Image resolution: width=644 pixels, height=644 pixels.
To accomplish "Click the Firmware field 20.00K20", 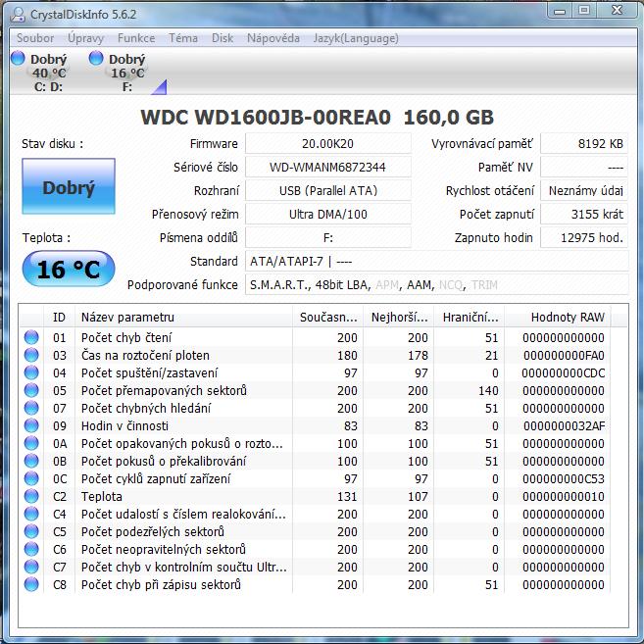I will [x=327, y=144].
